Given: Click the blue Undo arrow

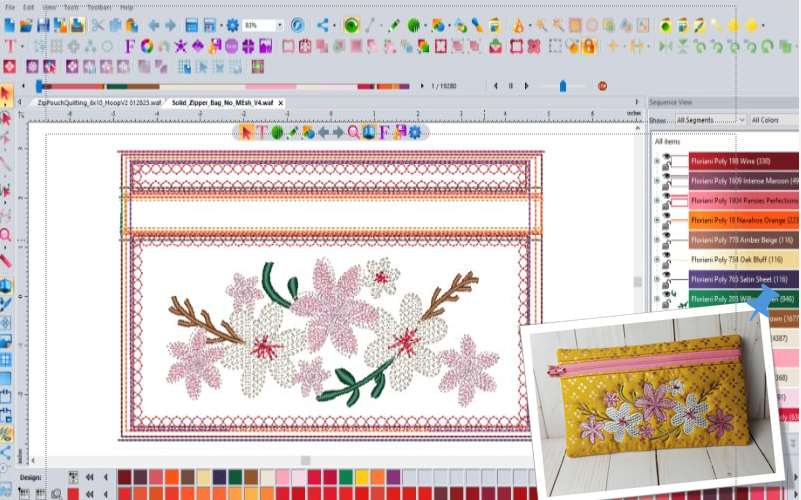Looking at the screenshot, I should (155, 25).
